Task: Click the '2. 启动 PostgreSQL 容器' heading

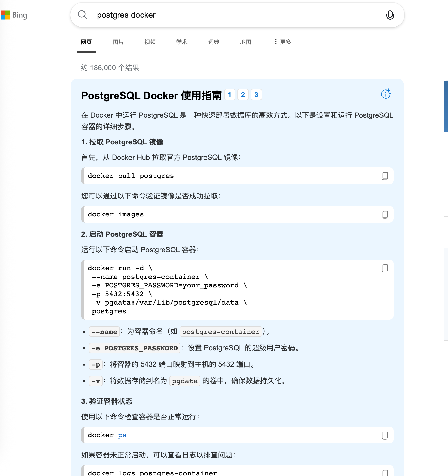Action: point(122,234)
